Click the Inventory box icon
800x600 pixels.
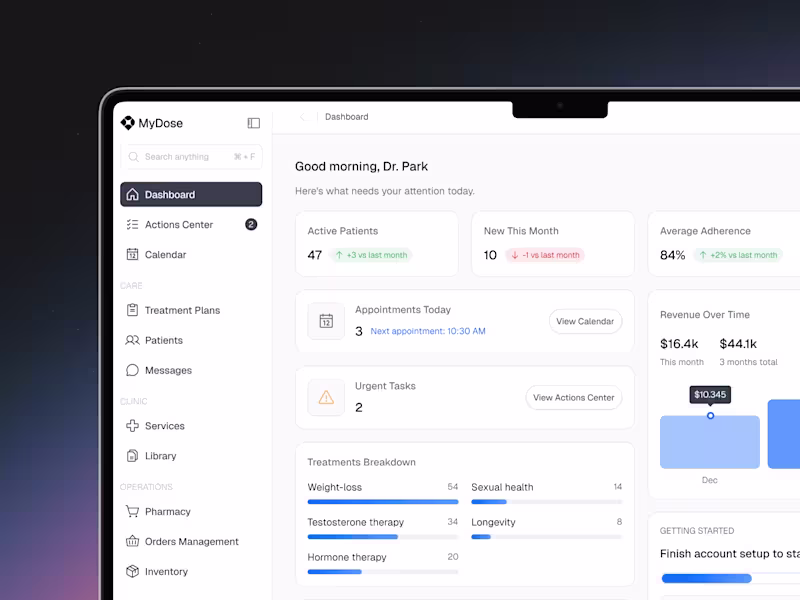[132, 571]
